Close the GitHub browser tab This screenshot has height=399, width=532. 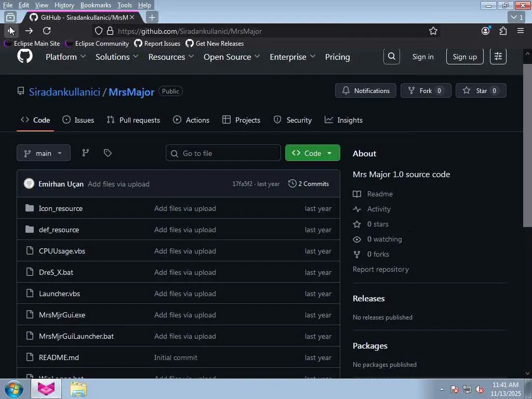point(132,17)
